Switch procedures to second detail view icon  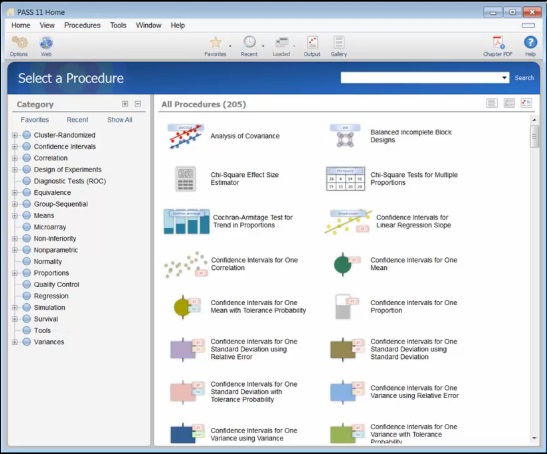[509, 103]
